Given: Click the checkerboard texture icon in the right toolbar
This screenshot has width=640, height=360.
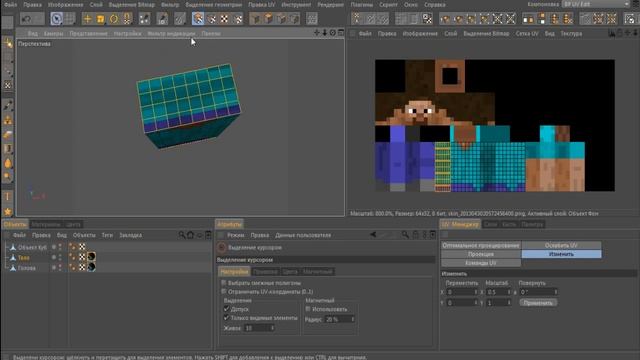Looking at the screenshot, I should (427, 19).
